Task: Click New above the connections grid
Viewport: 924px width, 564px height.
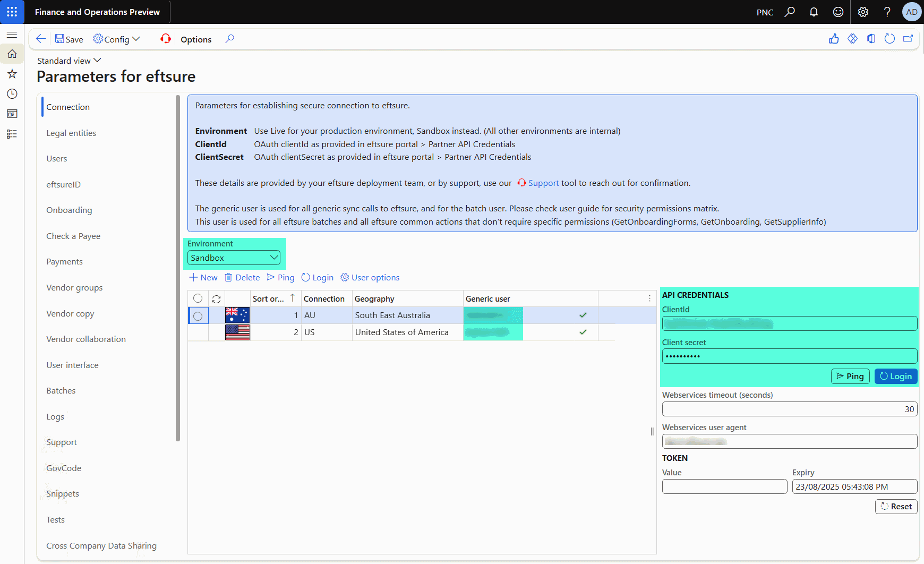Action: [x=203, y=277]
